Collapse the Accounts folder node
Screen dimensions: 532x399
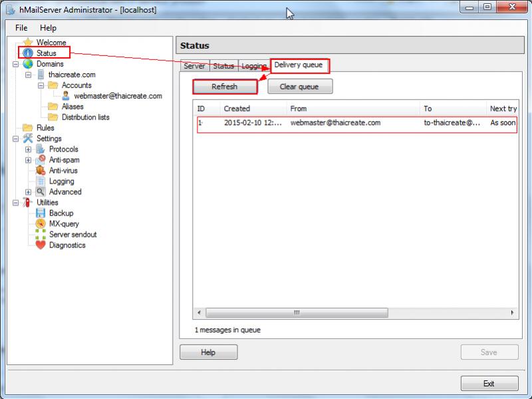tap(41, 85)
